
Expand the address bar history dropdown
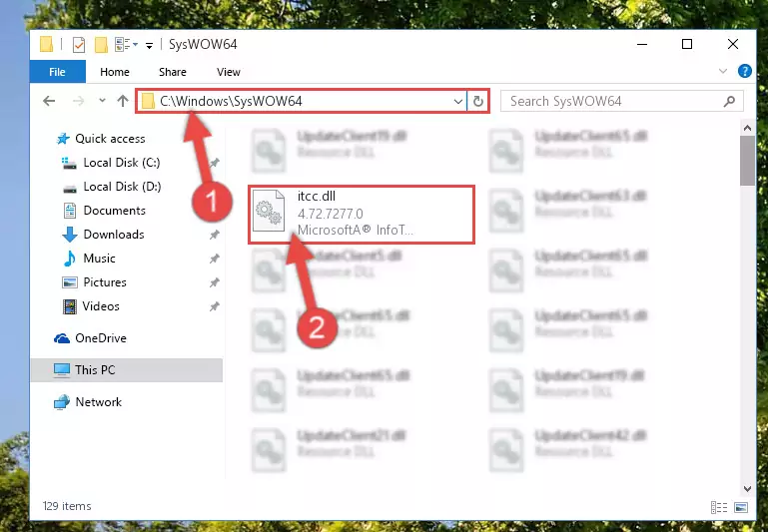(458, 102)
